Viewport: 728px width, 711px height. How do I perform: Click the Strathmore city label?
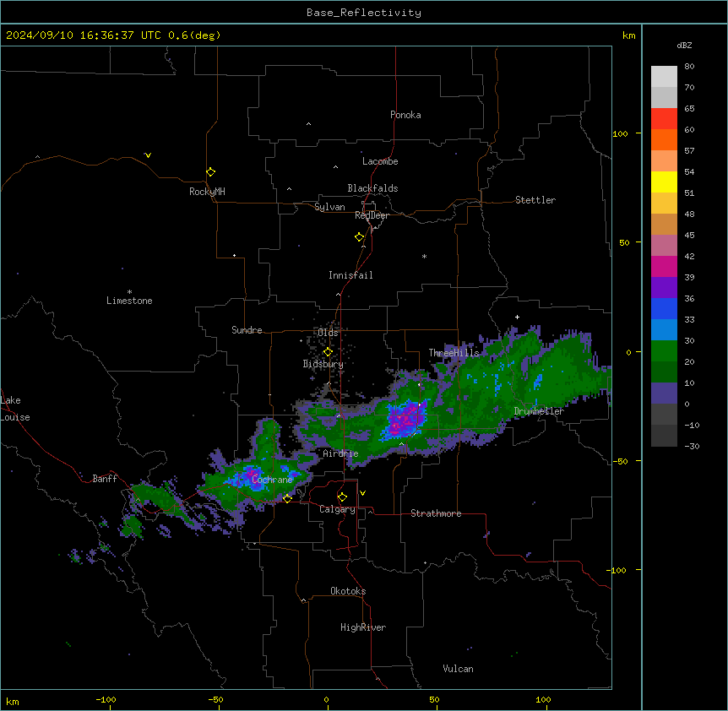coord(436,513)
